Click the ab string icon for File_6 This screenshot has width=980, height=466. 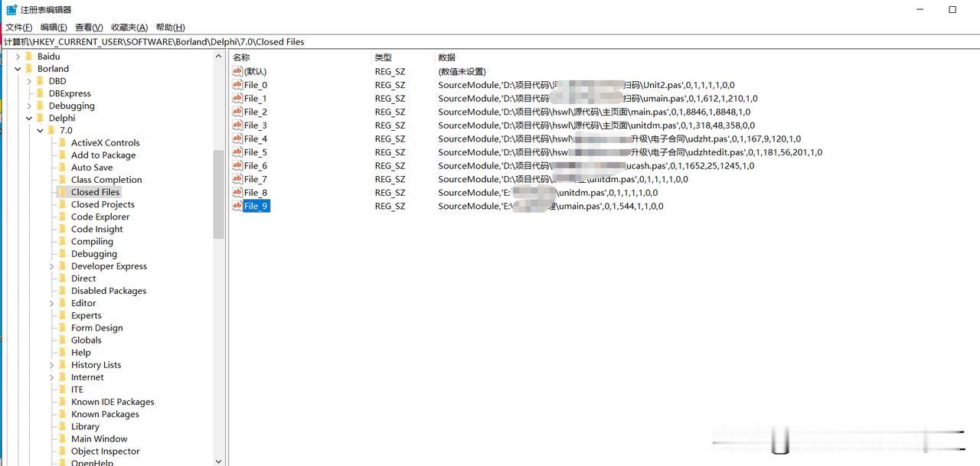237,165
